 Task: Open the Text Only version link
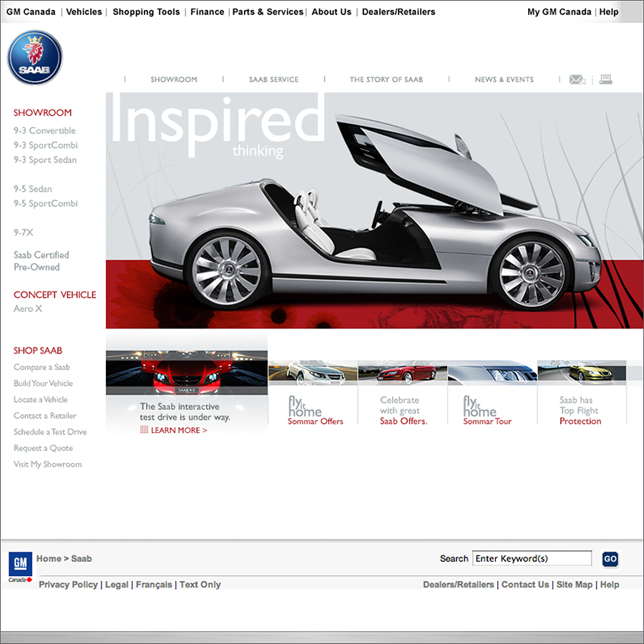pos(200,585)
